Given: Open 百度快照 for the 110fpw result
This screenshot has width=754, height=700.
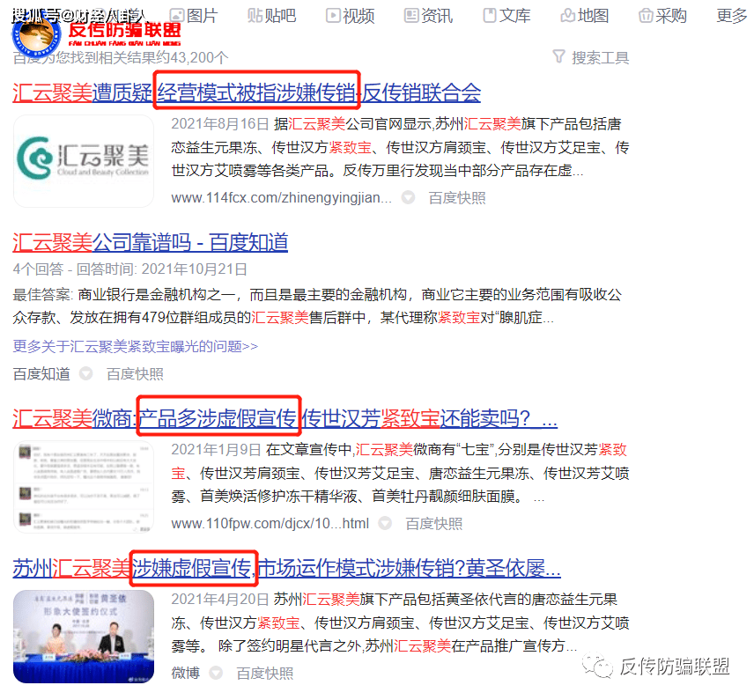Looking at the screenshot, I should click(x=434, y=524).
